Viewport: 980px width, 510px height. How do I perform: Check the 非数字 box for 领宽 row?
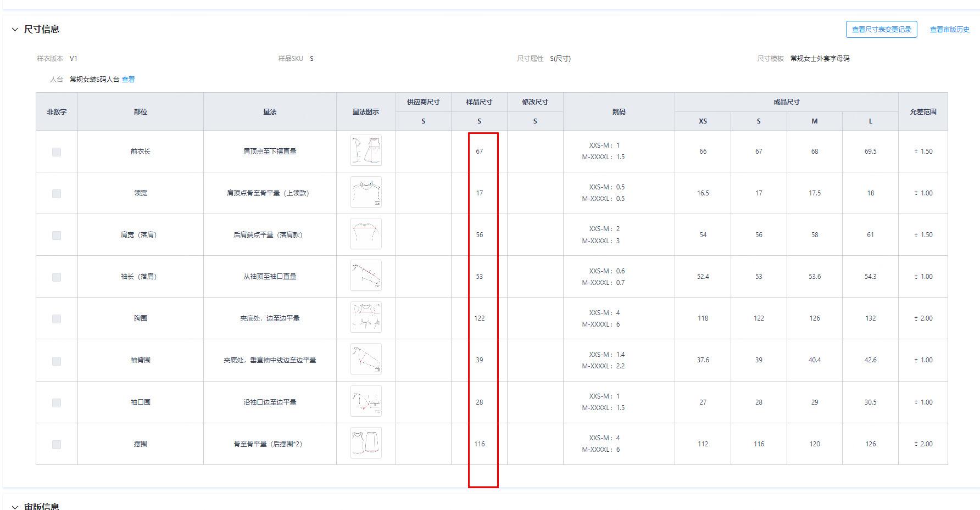[x=57, y=194]
